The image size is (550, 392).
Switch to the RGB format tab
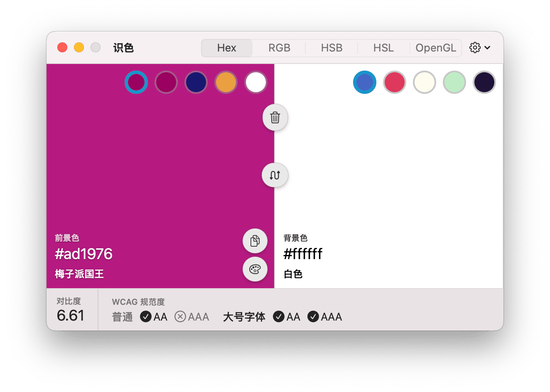(x=279, y=48)
